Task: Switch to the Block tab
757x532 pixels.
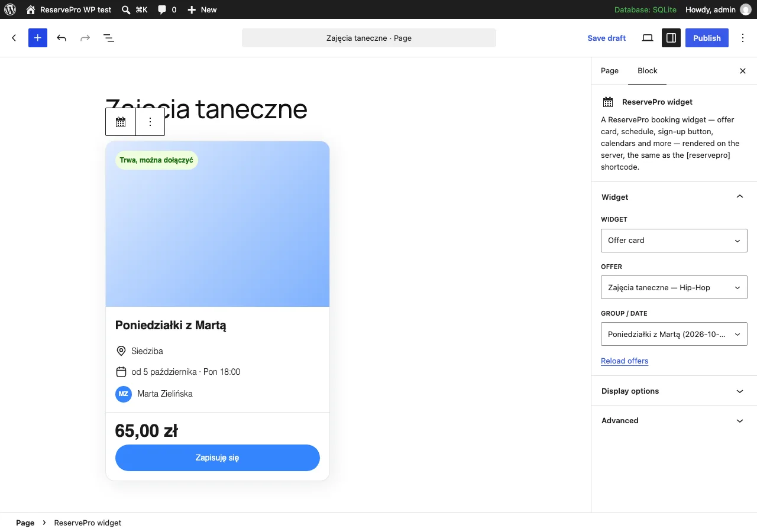Action: [648, 71]
